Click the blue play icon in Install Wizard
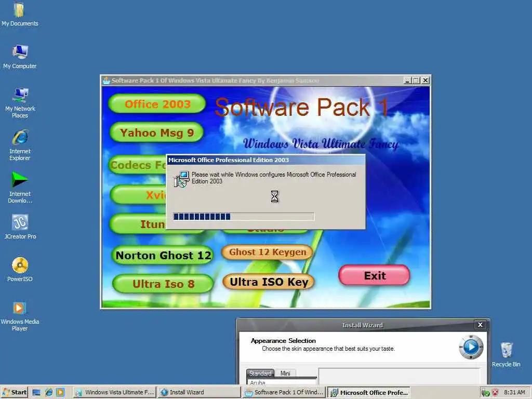Image resolution: width=532 pixels, height=399 pixels. point(471,347)
